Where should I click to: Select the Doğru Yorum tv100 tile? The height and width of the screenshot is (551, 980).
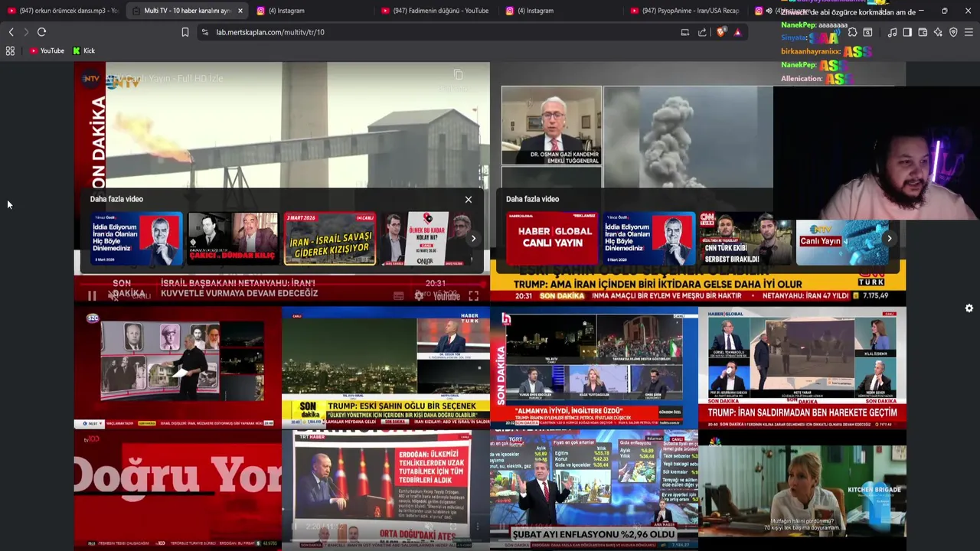click(x=178, y=490)
